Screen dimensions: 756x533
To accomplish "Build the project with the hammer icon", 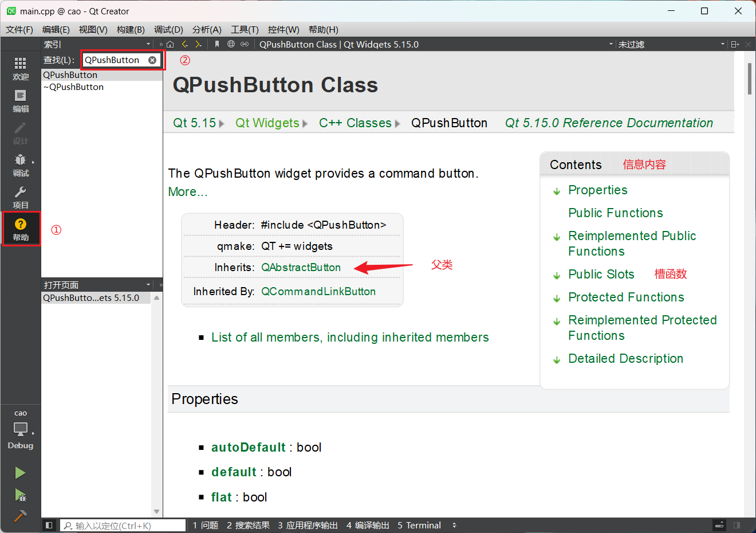I will [x=20, y=516].
